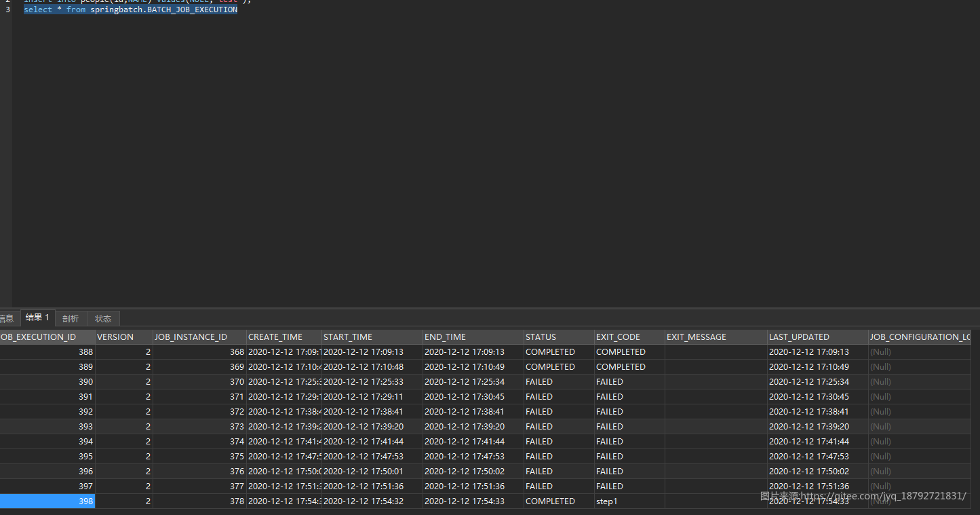Select execution ID cell 392
The width and height of the screenshot is (980, 515).
coord(47,412)
